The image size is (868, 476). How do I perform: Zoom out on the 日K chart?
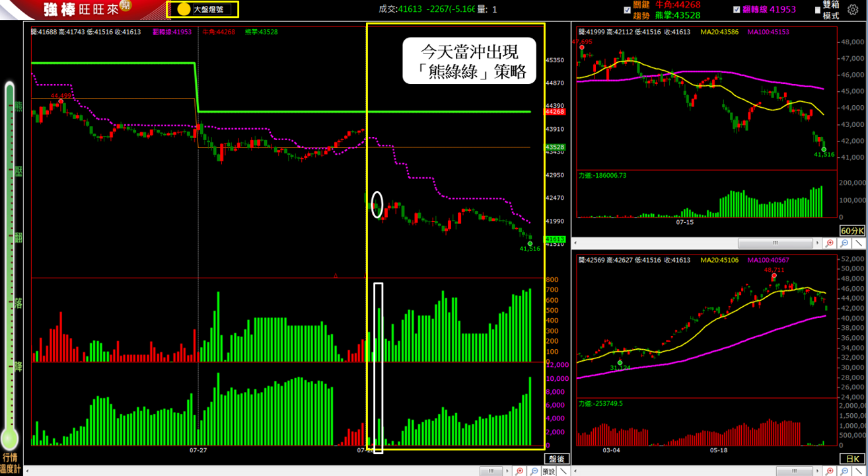click(x=845, y=471)
